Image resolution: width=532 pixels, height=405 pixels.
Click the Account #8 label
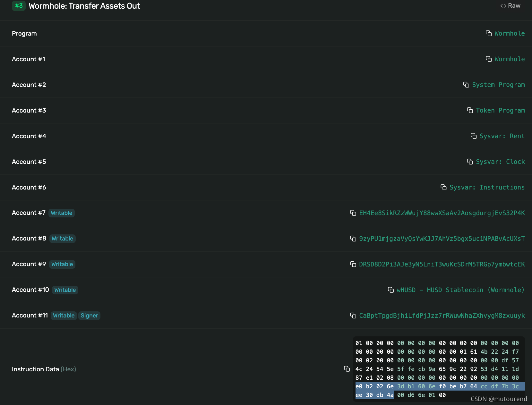click(29, 238)
